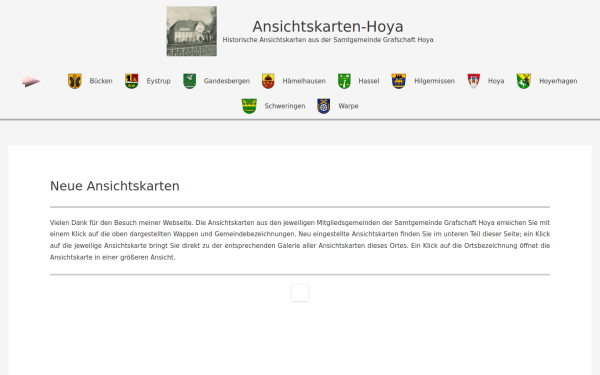Viewport: 600px width, 375px height.
Task: Click the Ansichtskarten-Hoya site title
Action: (x=328, y=27)
